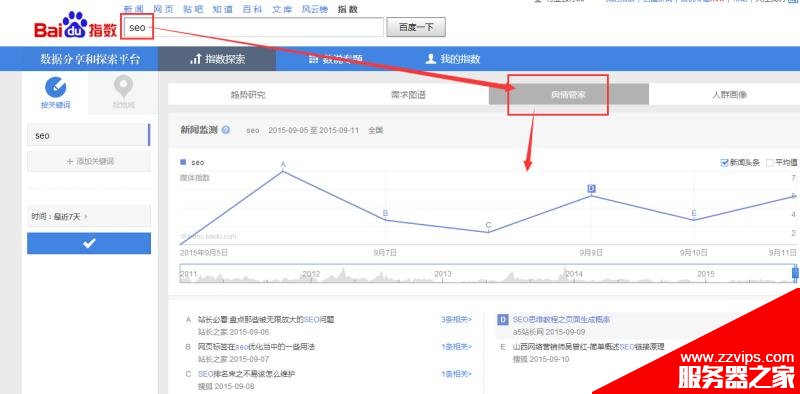The height and width of the screenshot is (394, 800).
Task: Click 1条相关> link for news B
Action: pyautogui.click(x=457, y=347)
